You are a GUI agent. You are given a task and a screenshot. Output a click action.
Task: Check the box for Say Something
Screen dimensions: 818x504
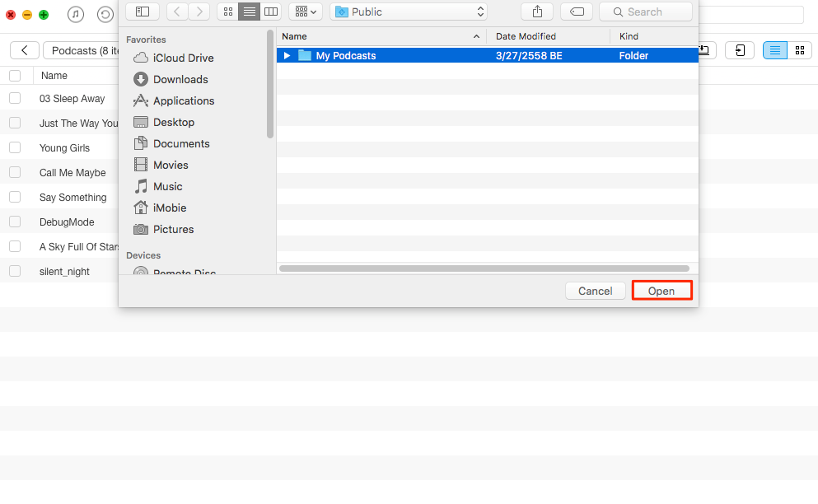[15, 197]
